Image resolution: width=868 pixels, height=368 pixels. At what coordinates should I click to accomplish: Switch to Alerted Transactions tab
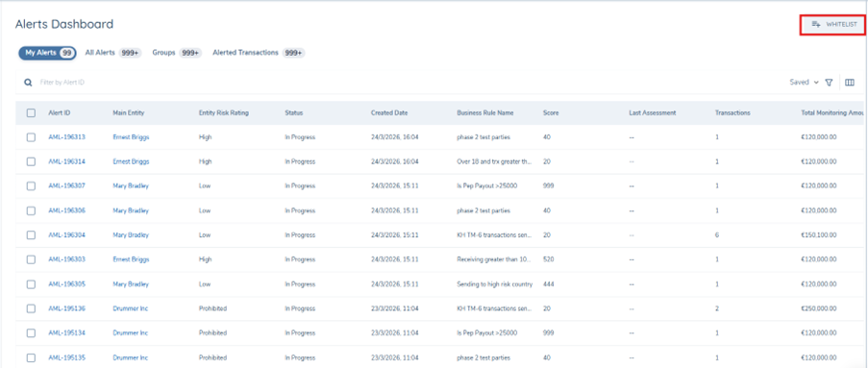(x=259, y=53)
